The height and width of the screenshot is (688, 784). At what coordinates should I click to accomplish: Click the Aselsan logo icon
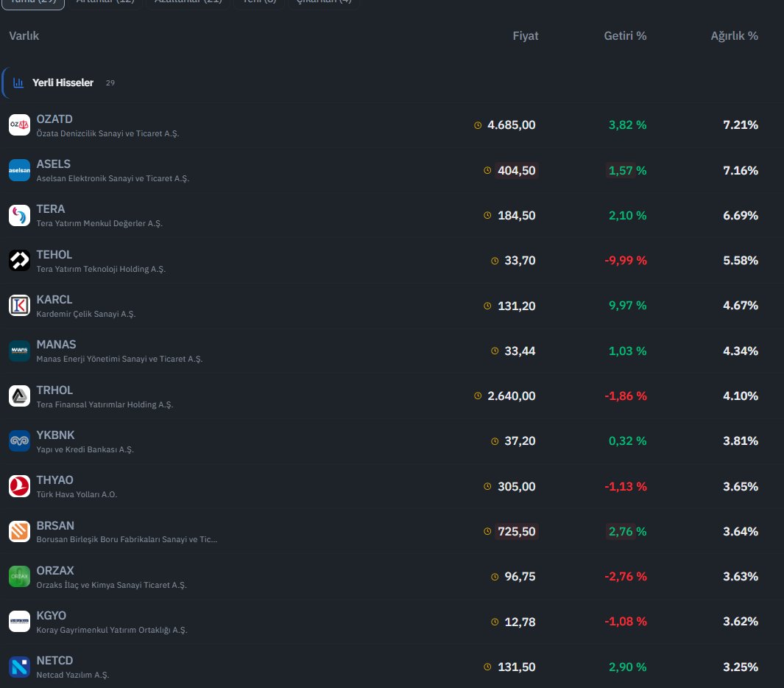click(19, 170)
